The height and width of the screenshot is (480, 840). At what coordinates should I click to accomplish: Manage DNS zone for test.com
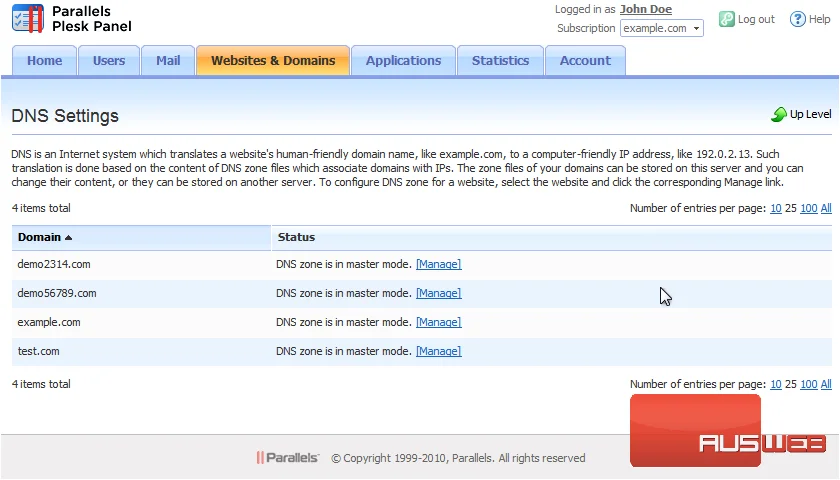click(x=439, y=351)
